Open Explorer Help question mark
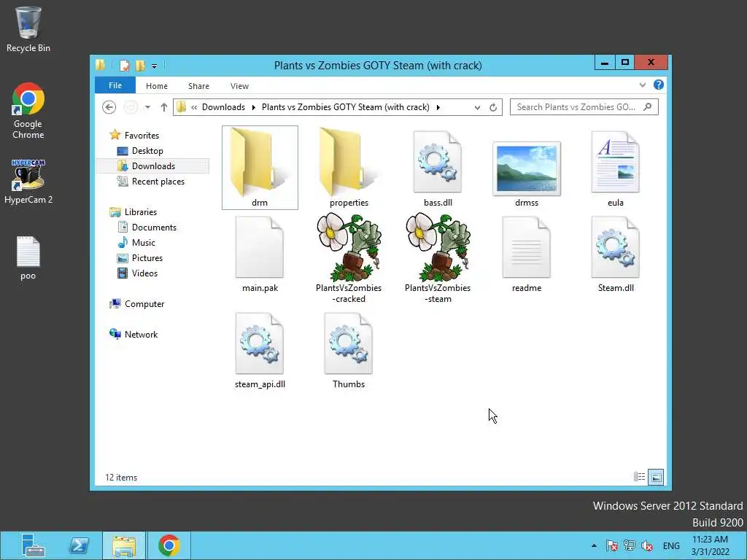This screenshot has height=560, width=747. point(659,85)
